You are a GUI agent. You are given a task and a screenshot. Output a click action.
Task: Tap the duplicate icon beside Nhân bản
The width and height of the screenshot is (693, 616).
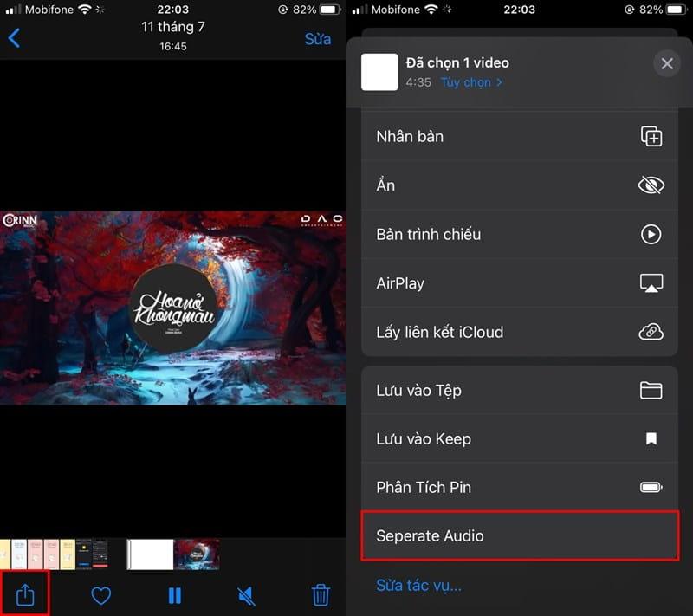(651, 136)
